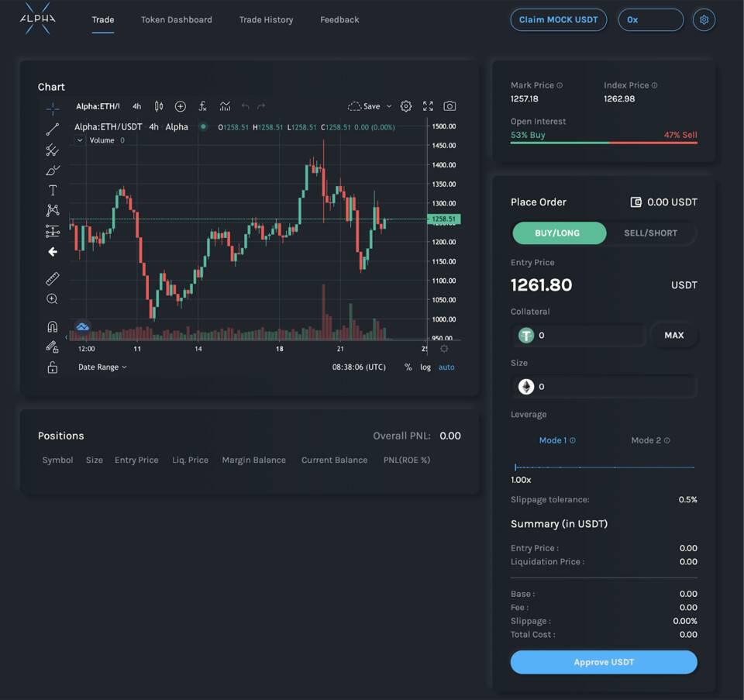Screen dimensions: 744x700
Task: Click the Approve USDT button
Action: (x=604, y=662)
